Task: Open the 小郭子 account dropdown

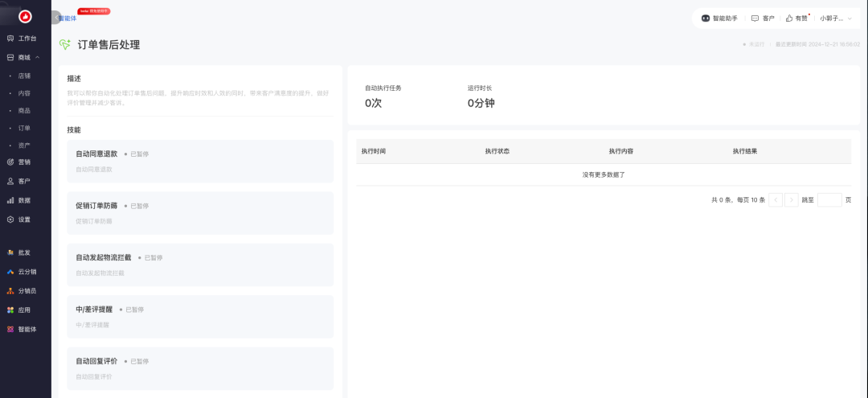Action: pyautogui.click(x=835, y=18)
